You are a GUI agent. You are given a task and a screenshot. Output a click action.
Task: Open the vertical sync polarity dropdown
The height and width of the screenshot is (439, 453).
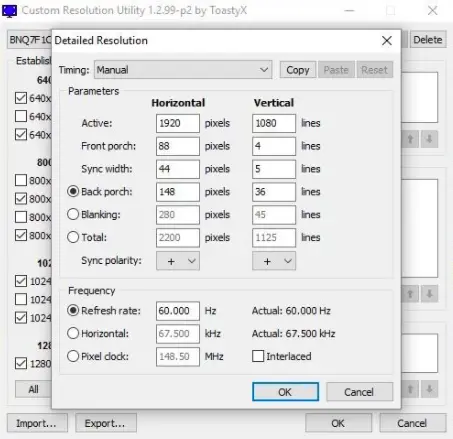coord(274,261)
